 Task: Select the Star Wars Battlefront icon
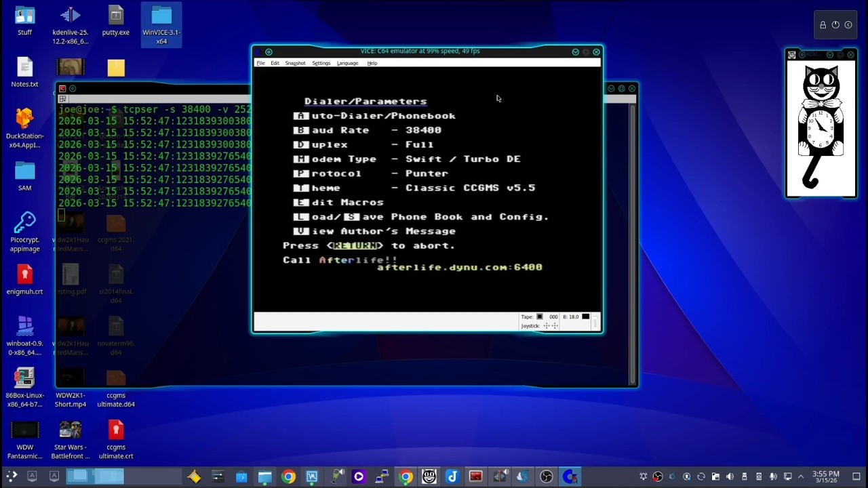point(71,440)
